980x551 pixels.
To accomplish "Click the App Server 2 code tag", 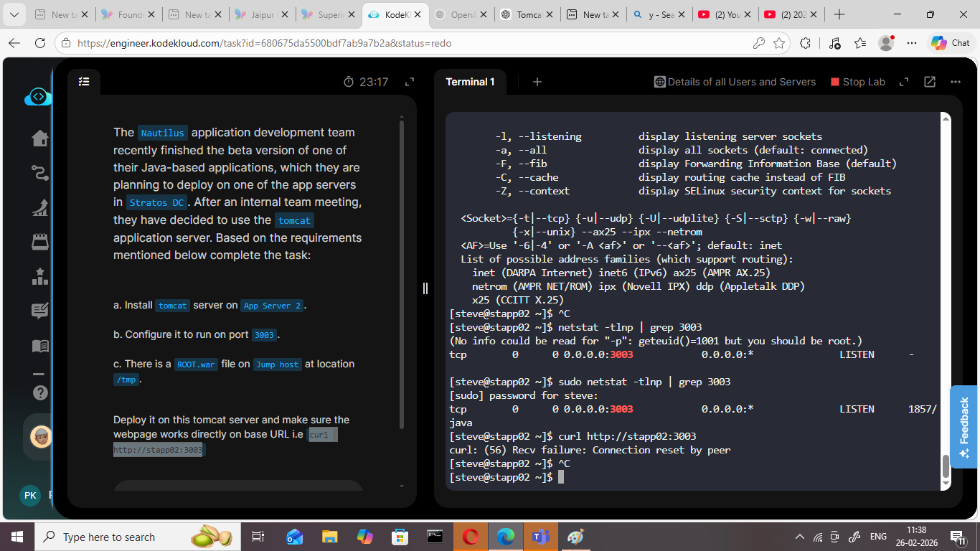I will pos(272,306).
